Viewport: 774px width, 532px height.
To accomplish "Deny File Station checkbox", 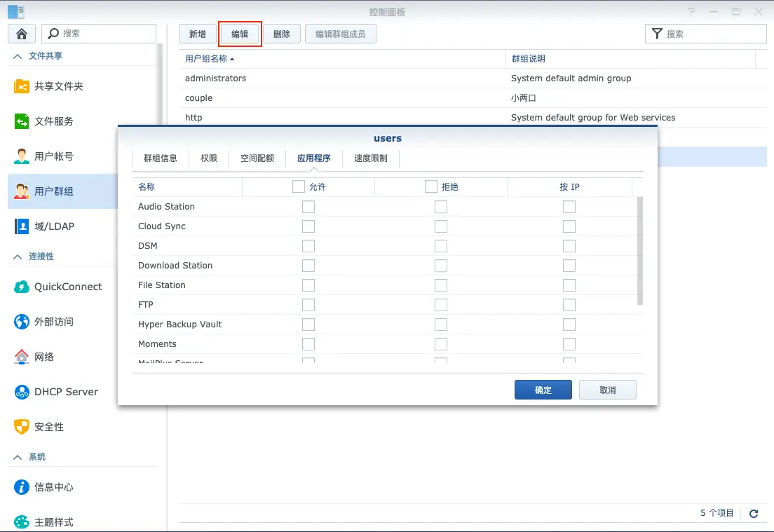I will pos(441,285).
